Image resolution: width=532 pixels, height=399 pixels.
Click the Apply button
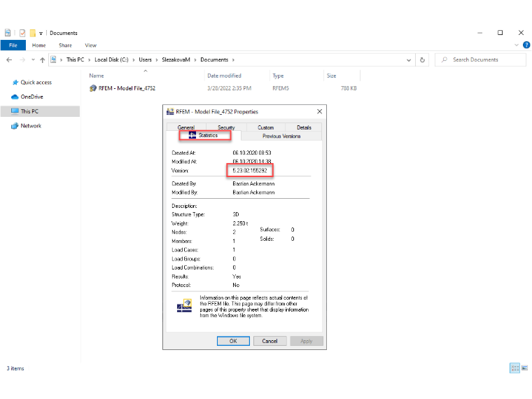307,341
